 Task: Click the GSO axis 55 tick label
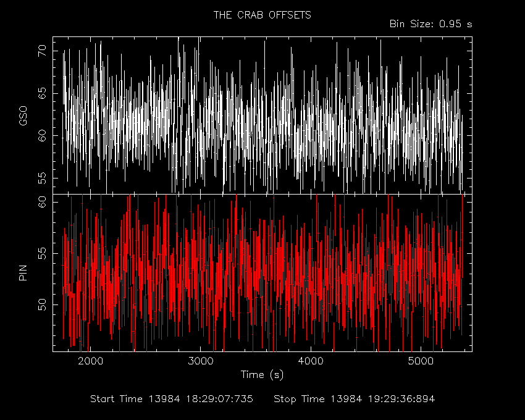point(42,178)
